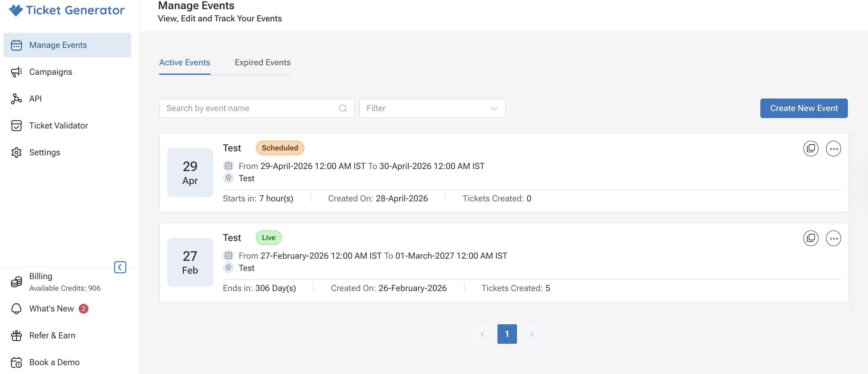Open the API menu item
This screenshot has height=374, width=868.
[35, 99]
